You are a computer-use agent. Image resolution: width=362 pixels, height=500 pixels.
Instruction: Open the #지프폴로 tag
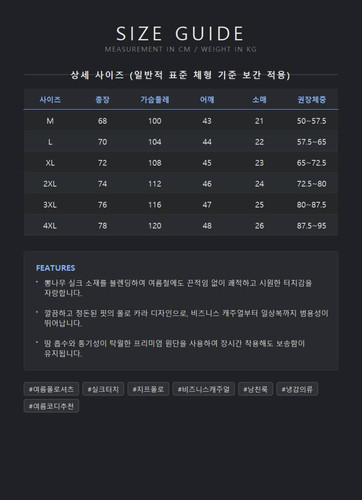(x=148, y=389)
